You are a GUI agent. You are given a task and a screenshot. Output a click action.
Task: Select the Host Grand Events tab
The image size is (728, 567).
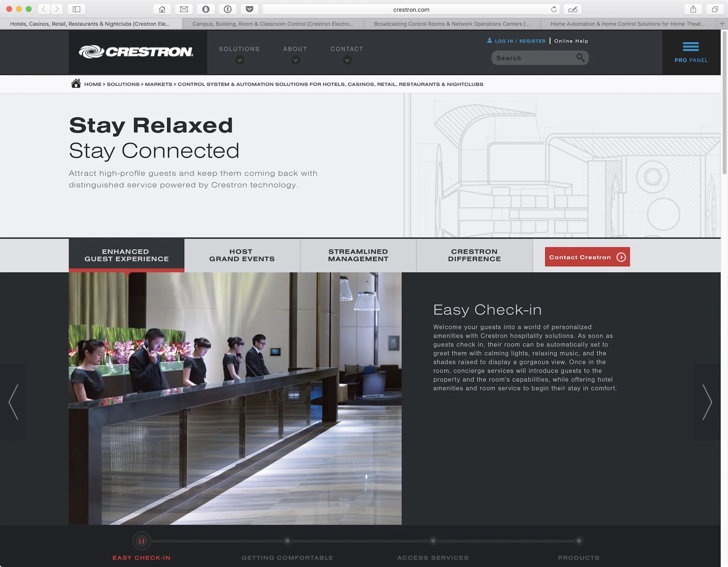pyautogui.click(x=242, y=255)
